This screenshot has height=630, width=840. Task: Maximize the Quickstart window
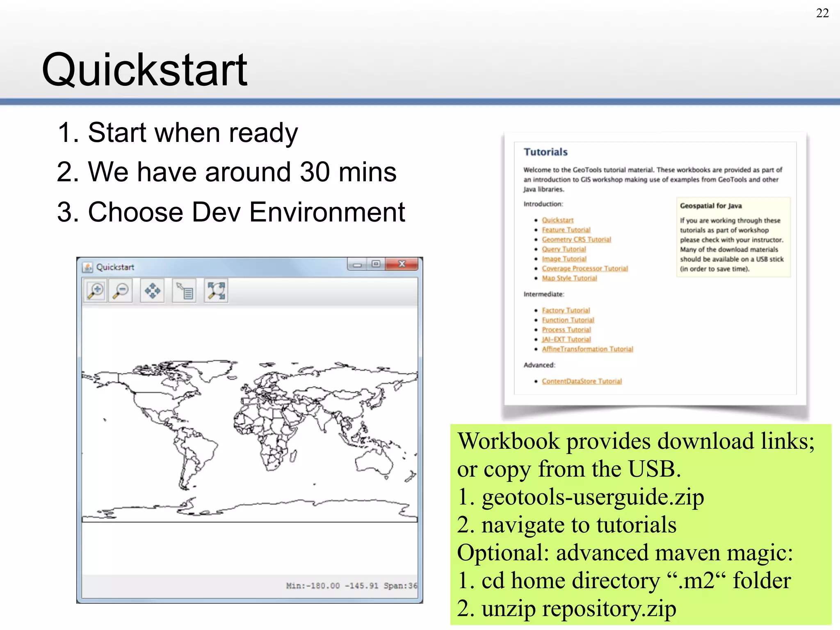(376, 264)
